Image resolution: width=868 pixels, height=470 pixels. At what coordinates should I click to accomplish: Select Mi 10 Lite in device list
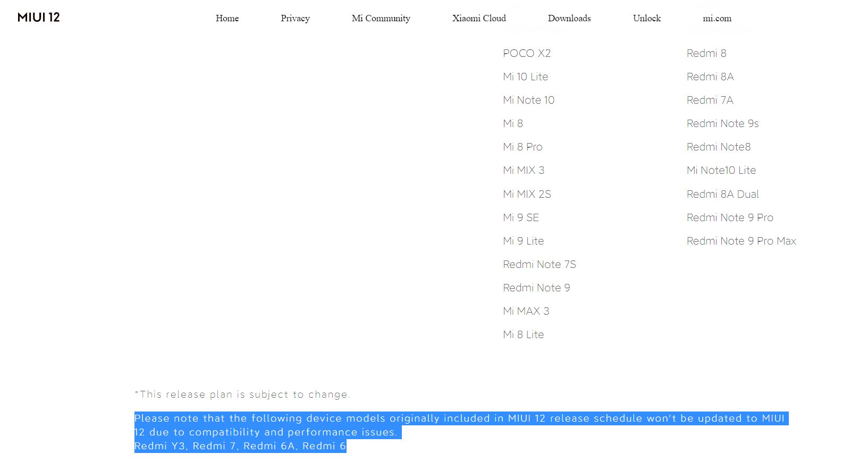pos(525,77)
